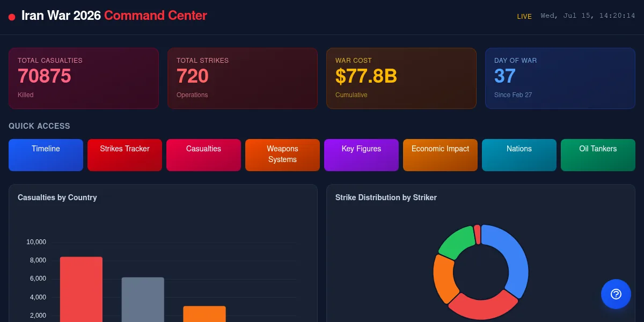Click the 10,000 axis label
The width and height of the screenshot is (644, 322).
pos(36,242)
